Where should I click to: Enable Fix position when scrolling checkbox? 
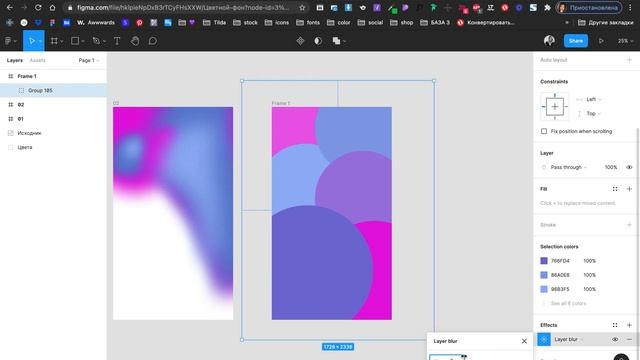pyautogui.click(x=544, y=131)
